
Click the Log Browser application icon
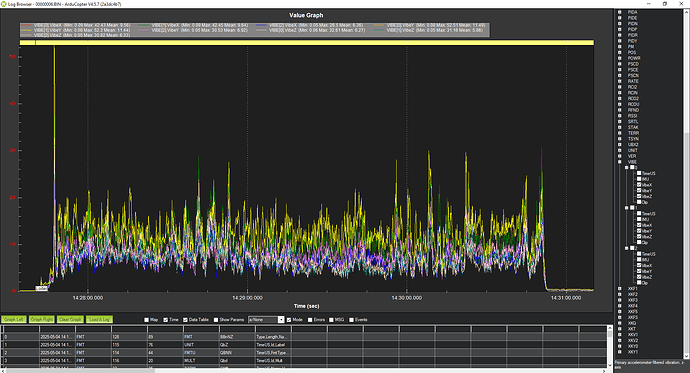coord(4,4)
